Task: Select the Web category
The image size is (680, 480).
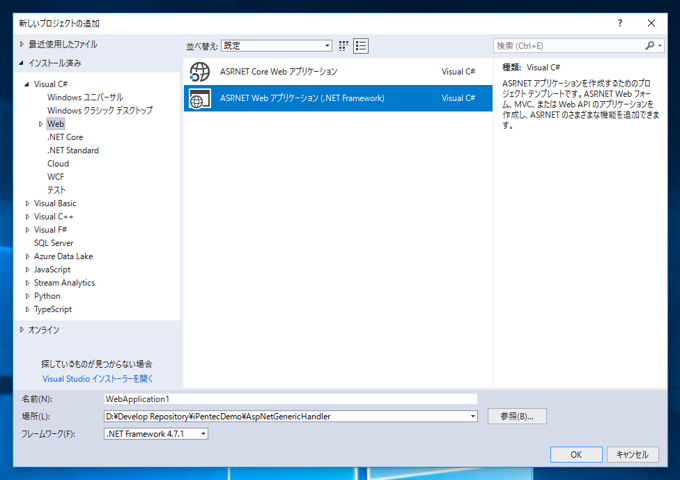Action: click(56, 124)
